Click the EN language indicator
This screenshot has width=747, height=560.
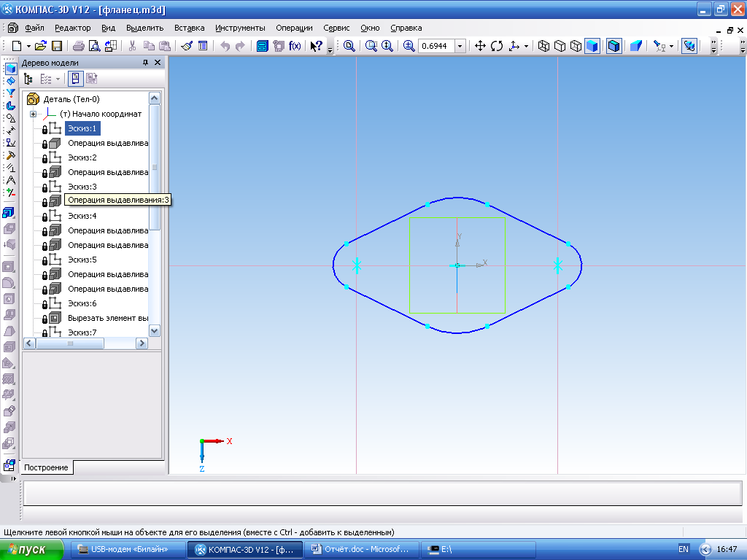point(683,549)
